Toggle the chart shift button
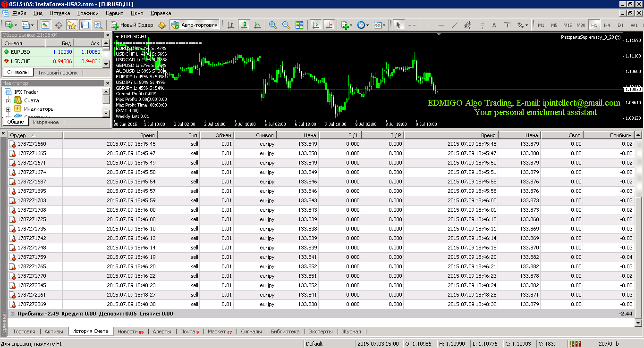 pos(329,25)
